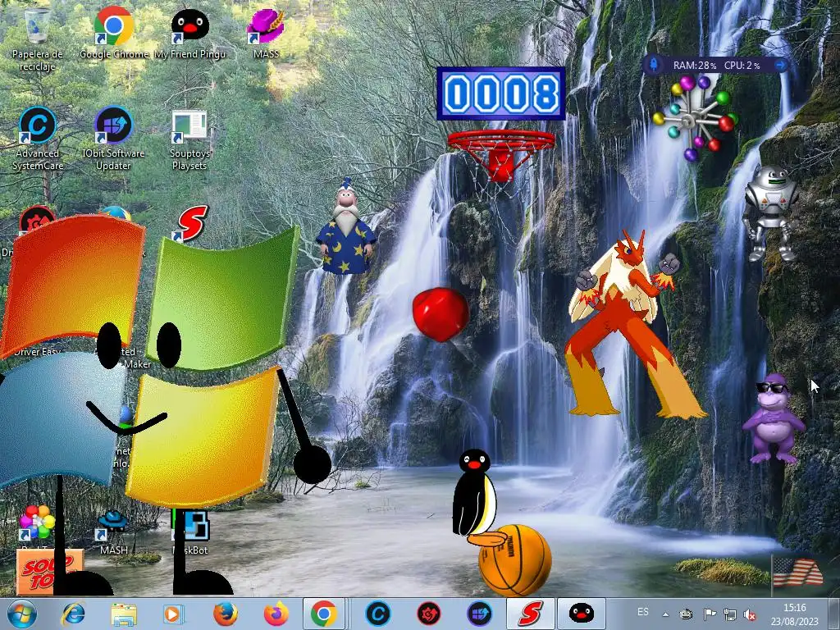This screenshot has width=840, height=630.
Task: Click the colorful balls shortcut above Soup Toys box
Action: tap(37, 521)
